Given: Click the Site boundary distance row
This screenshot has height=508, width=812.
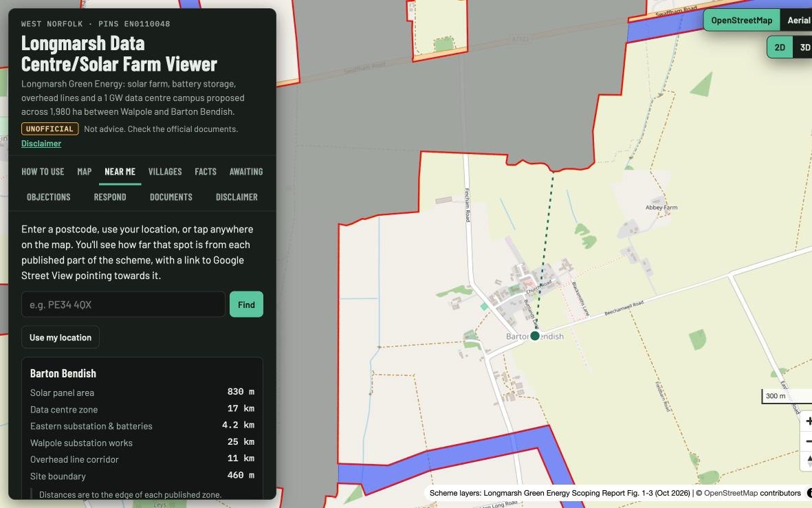Looking at the screenshot, I should pyautogui.click(x=142, y=476).
